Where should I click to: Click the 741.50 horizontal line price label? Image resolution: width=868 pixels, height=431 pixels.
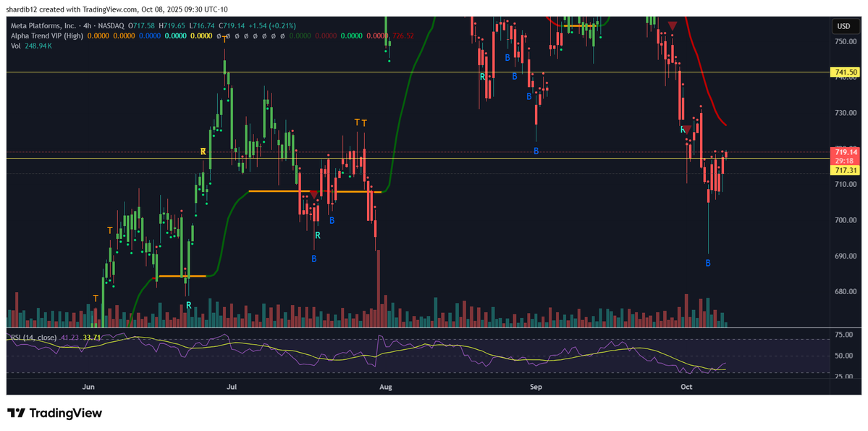tap(846, 72)
